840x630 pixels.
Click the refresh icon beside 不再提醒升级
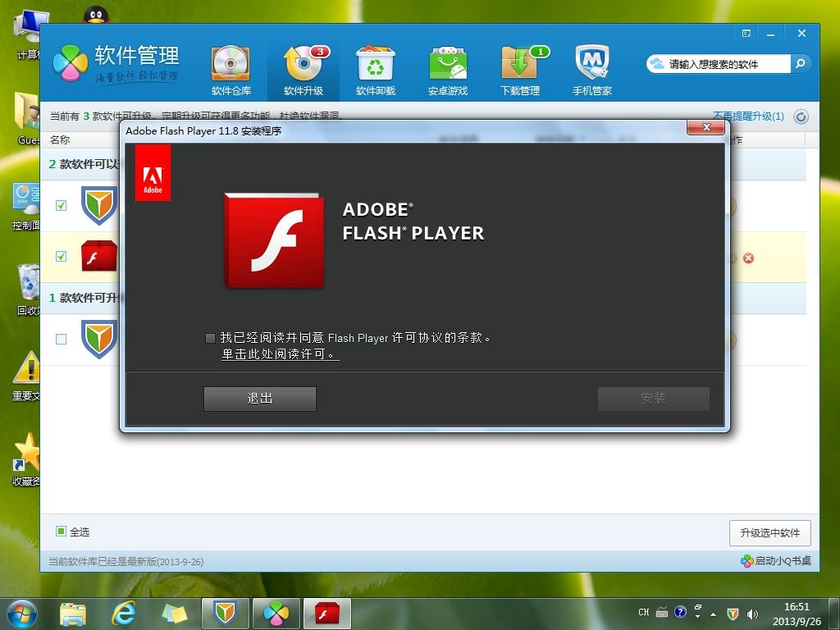tap(801, 116)
